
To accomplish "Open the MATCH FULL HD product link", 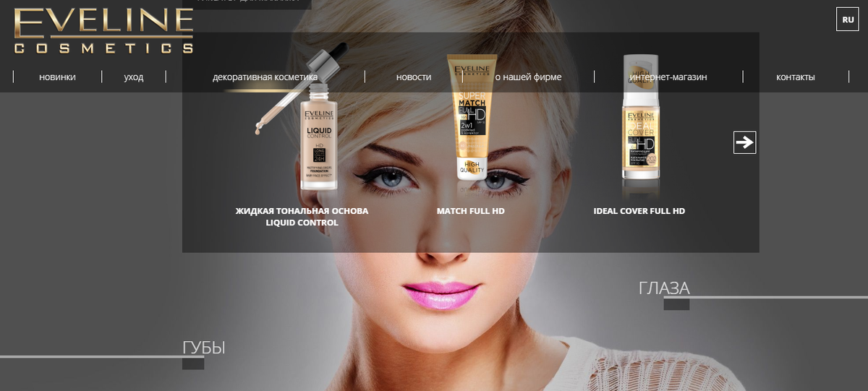I will coord(471,211).
